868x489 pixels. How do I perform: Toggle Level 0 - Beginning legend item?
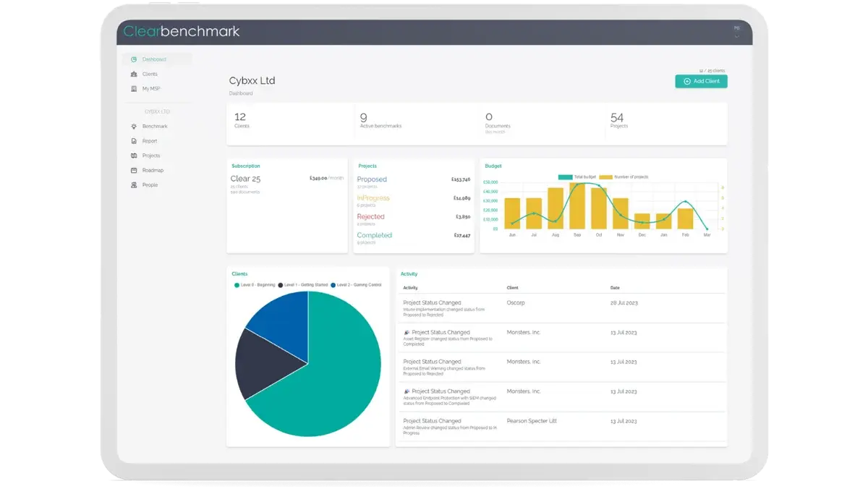255,285
